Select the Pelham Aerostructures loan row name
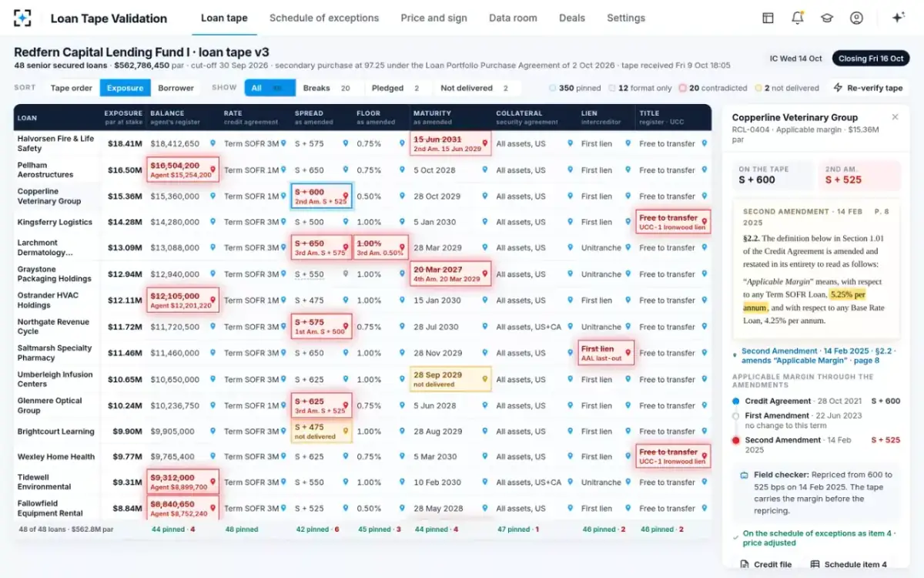The image size is (924, 578). point(46,170)
